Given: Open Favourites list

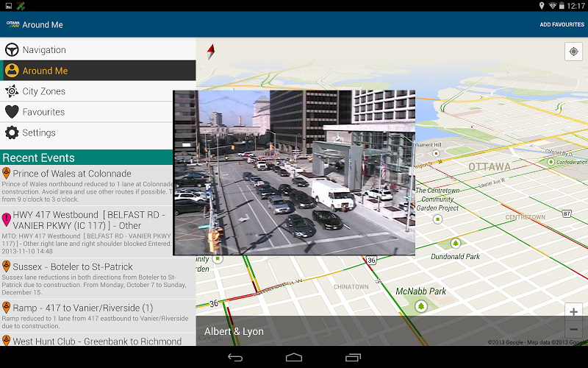Looking at the screenshot, I should [x=98, y=112].
